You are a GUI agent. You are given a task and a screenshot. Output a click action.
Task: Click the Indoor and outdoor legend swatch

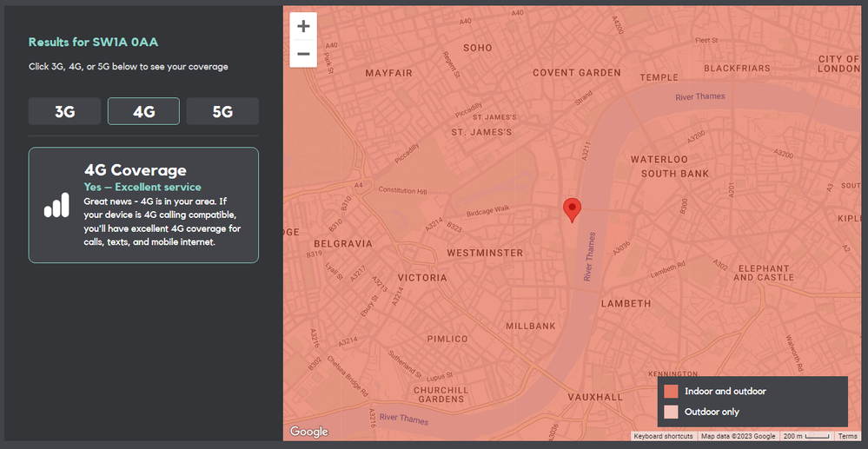671,392
